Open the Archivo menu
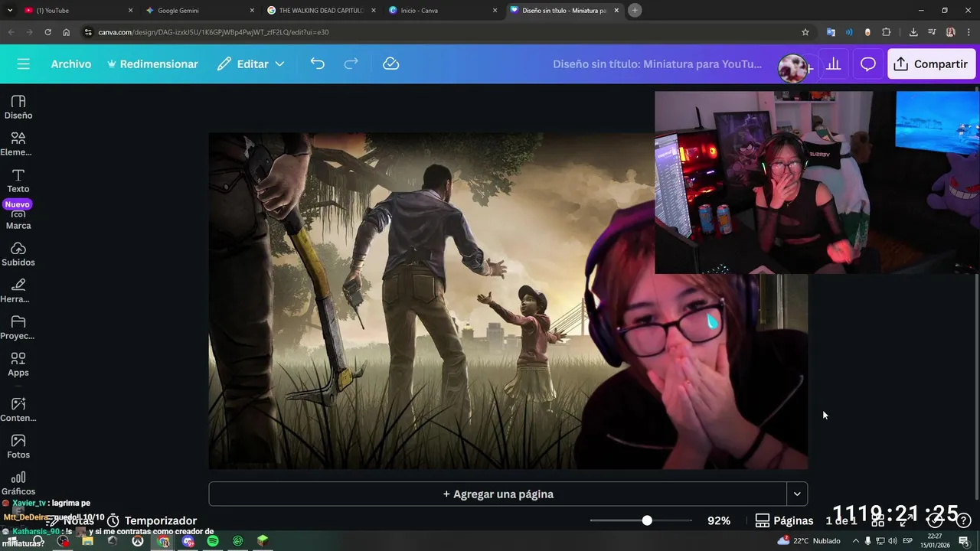 [x=71, y=64]
